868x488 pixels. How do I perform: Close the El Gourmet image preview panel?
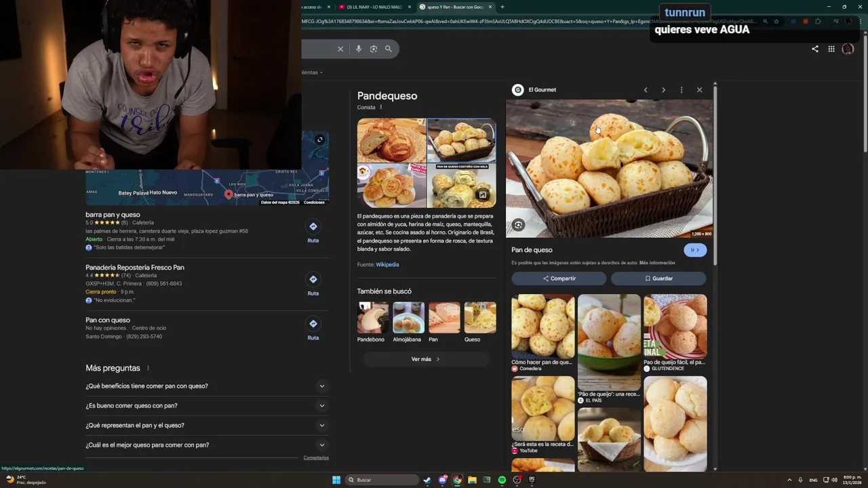pos(699,89)
